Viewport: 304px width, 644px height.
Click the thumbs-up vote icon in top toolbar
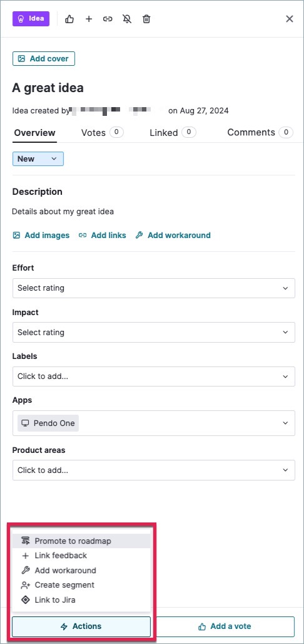(x=69, y=19)
